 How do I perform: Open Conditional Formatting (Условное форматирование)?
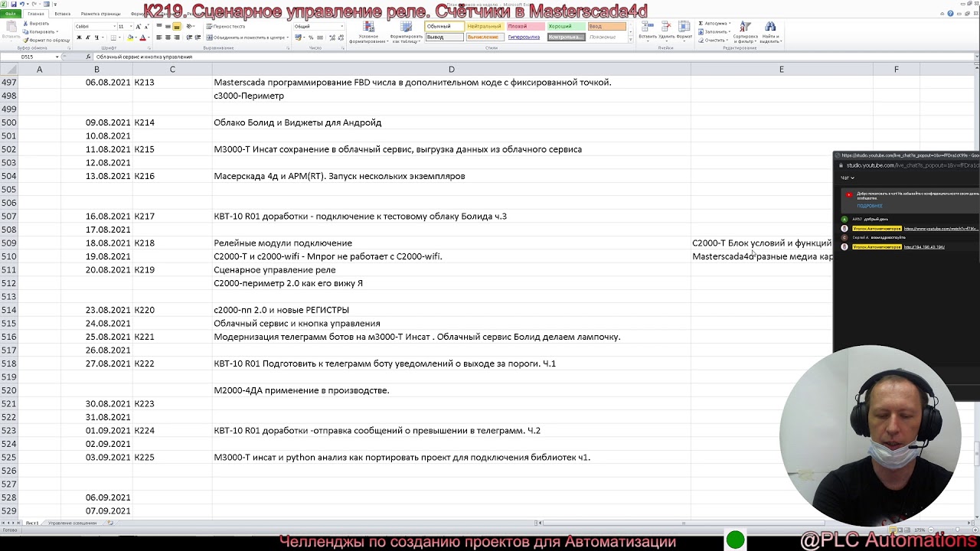(x=368, y=32)
